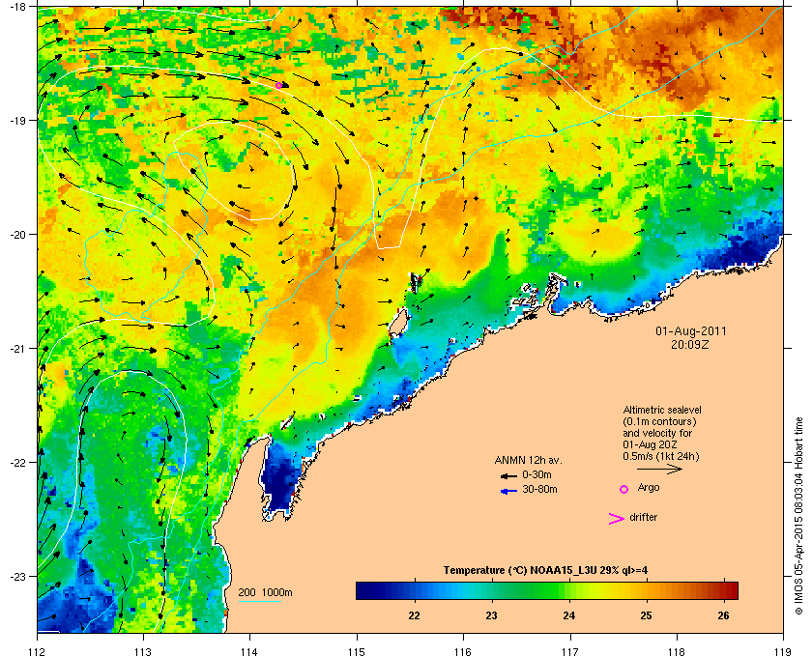This screenshot has height=657, width=812.
Task: Click the oval island outline off the coast
Action: (x=397, y=324)
